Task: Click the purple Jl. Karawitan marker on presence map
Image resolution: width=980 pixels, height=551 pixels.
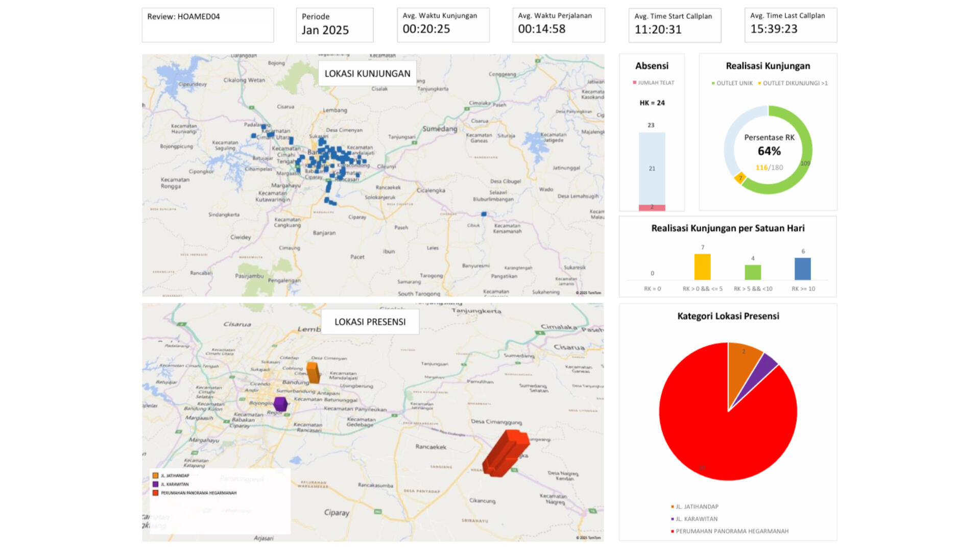Action: point(280,404)
